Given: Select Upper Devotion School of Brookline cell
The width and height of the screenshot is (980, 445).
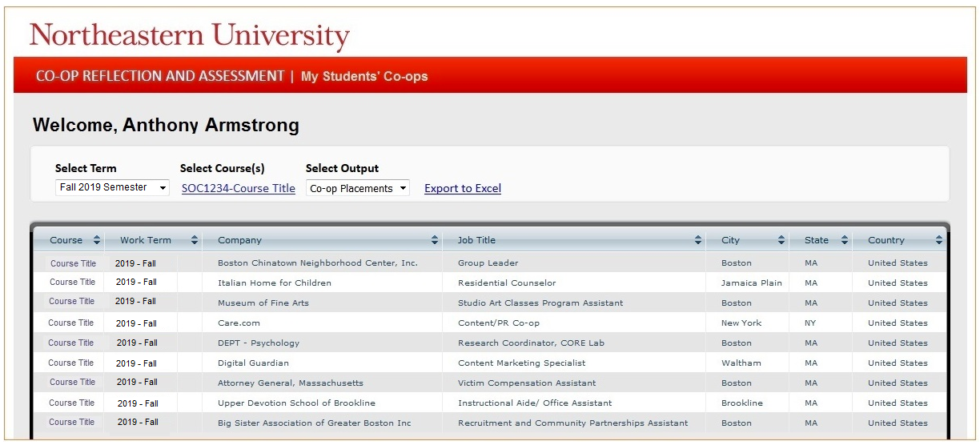Looking at the screenshot, I should click(296, 403).
